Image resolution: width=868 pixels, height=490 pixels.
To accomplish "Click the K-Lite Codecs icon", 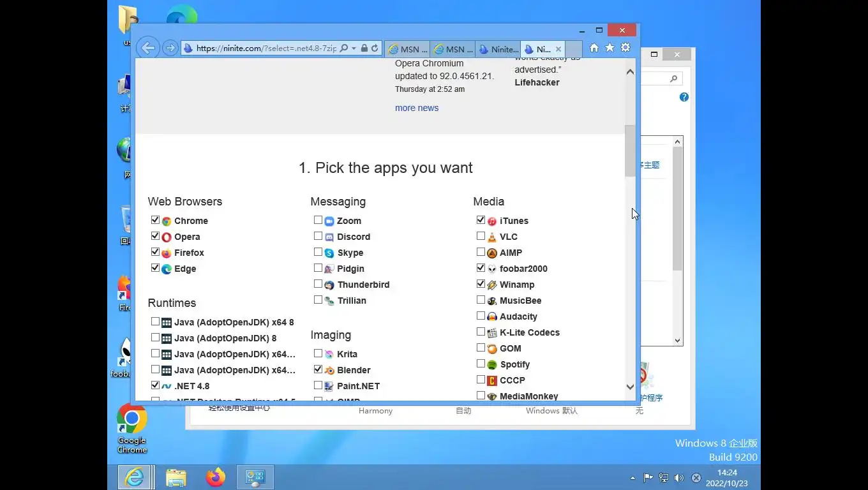I will click(492, 332).
